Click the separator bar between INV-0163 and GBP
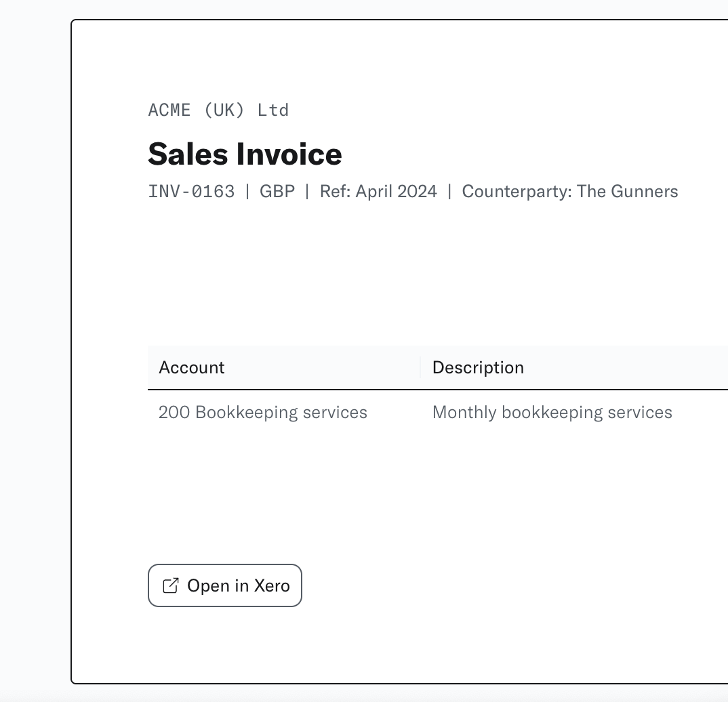The height and width of the screenshot is (702, 728). point(247,191)
